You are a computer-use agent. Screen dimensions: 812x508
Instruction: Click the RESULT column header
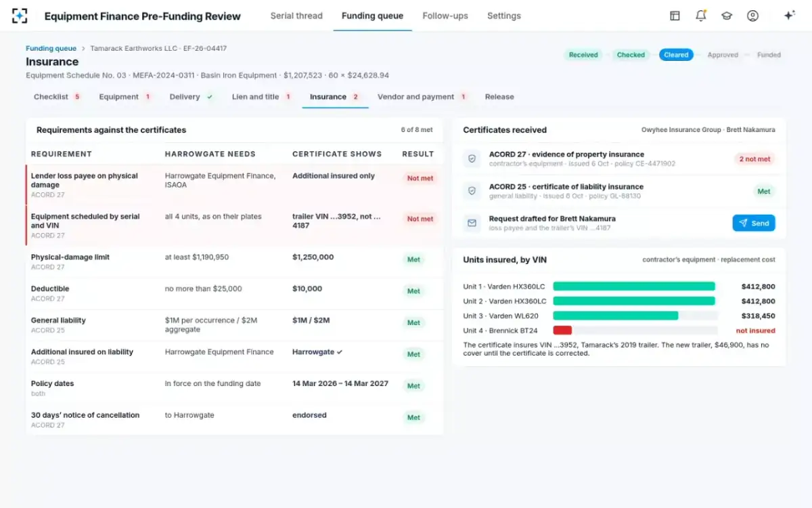coord(418,154)
